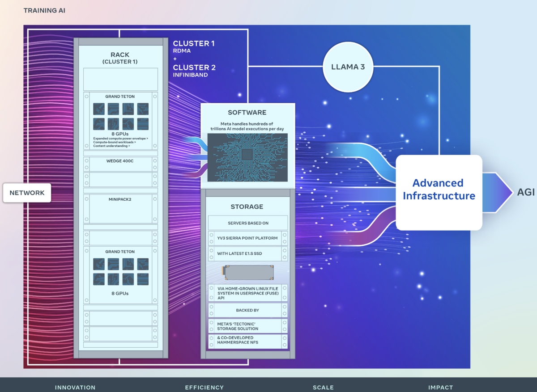This screenshot has width=537, height=392.
Task: Select the 'HOME-GROWN LINUX FILE SYSTEM' storage row
Action: [x=248, y=293]
